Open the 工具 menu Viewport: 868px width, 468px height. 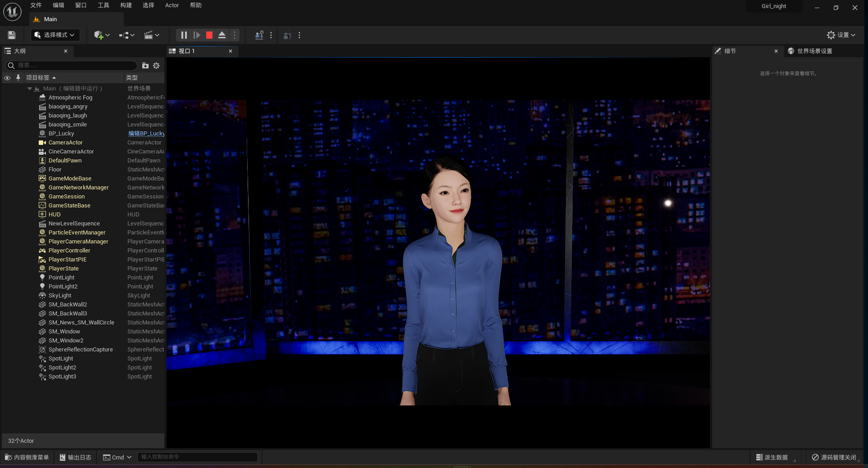pyautogui.click(x=104, y=5)
